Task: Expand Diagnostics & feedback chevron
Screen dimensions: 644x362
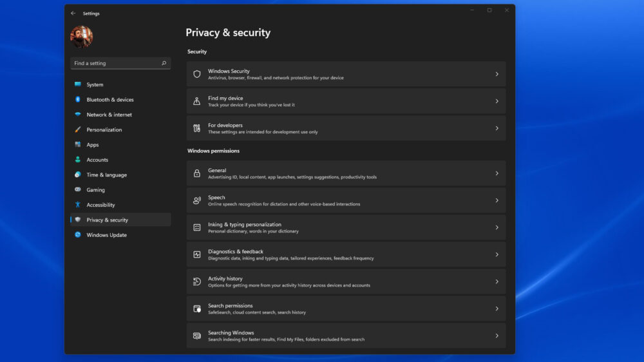Action: tap(497, 254)
